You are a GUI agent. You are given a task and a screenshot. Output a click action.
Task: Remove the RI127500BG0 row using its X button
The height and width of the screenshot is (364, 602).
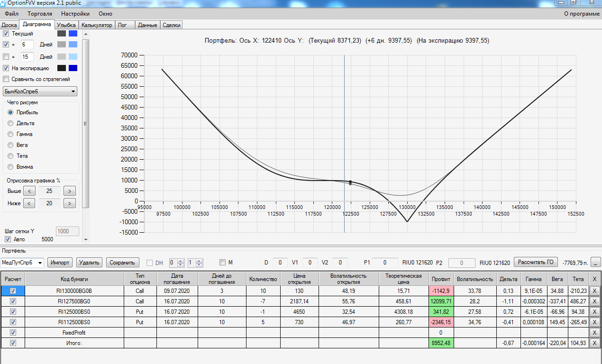(594, 301)
